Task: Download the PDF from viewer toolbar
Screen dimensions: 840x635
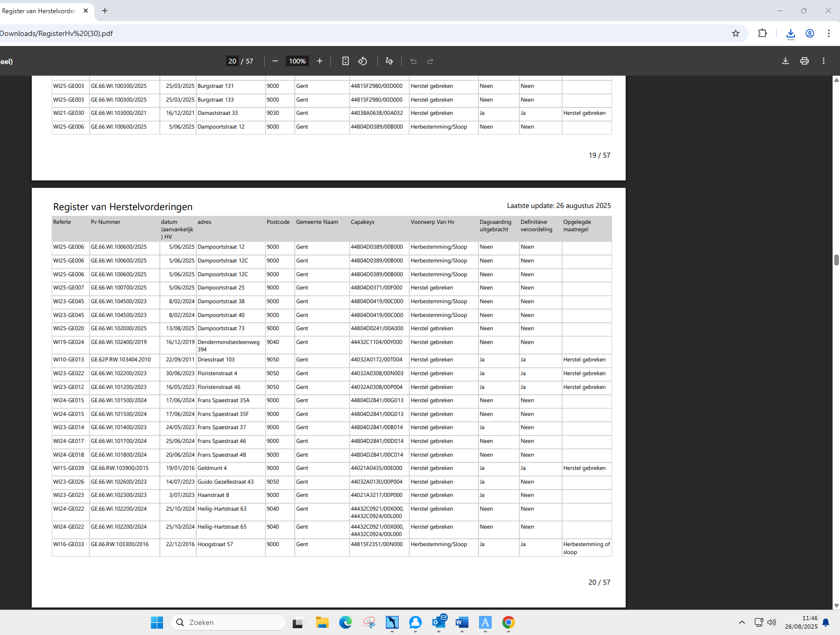Action: [x=785, y=61]
